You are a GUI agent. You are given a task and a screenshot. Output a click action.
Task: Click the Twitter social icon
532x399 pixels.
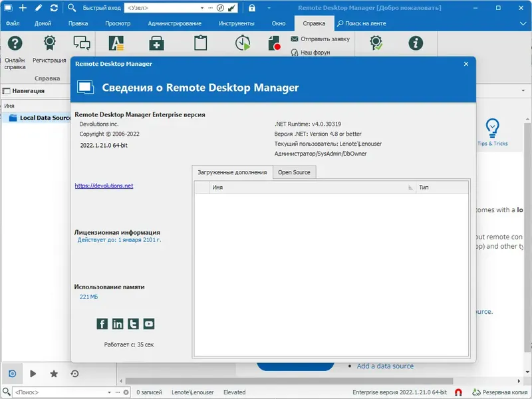pos(134,325)
